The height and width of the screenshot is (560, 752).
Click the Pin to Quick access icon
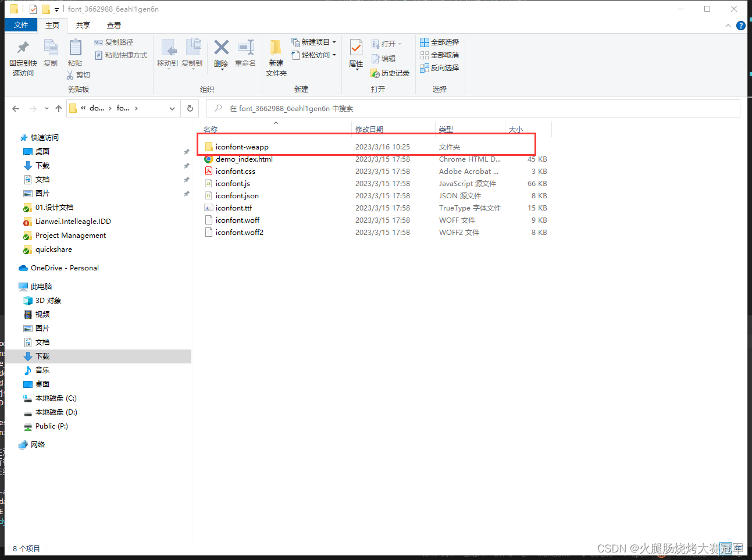pos(23,47)
